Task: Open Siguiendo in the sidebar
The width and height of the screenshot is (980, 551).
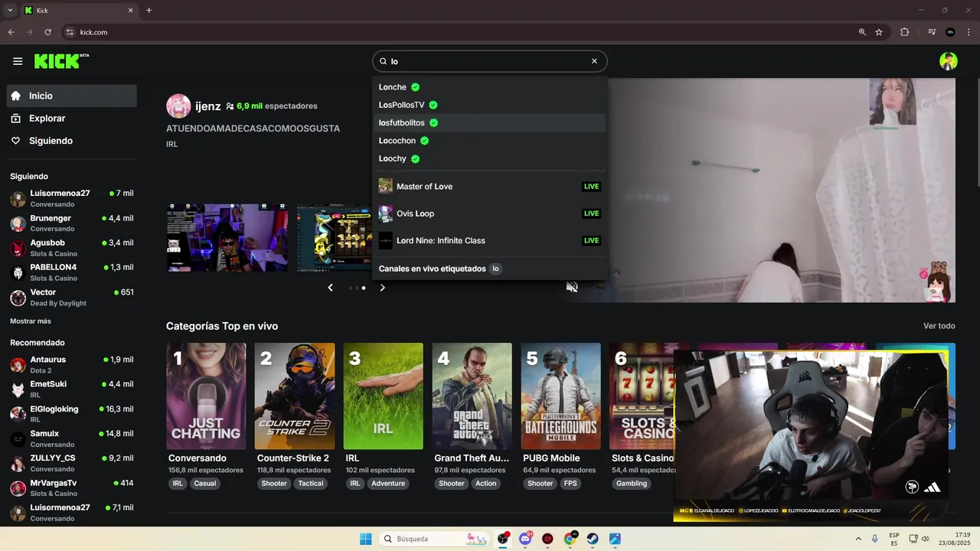Action: coord(72,141)
